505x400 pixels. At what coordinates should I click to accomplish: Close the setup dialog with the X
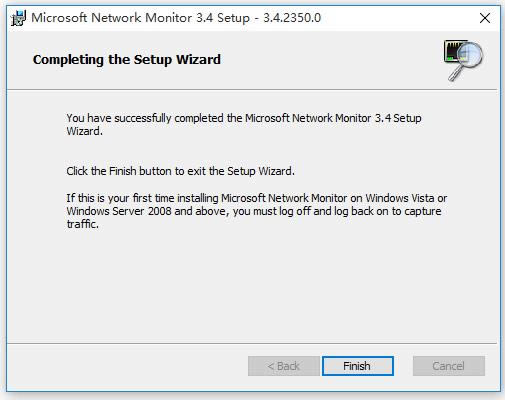point(485,18)
